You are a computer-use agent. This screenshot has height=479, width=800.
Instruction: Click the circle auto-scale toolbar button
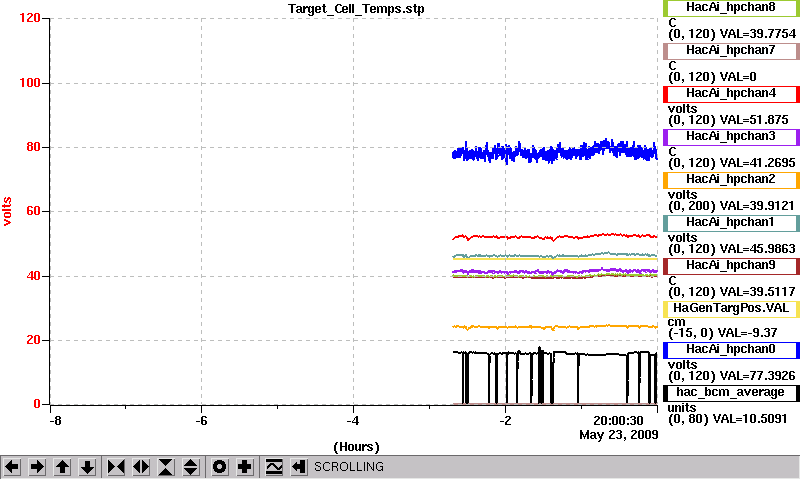click(x=219, y=467)
